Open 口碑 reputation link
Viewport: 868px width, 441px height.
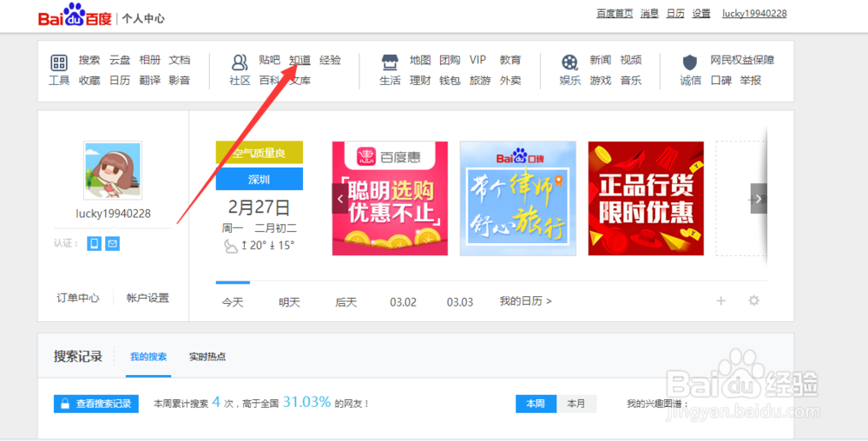point(720,80)
